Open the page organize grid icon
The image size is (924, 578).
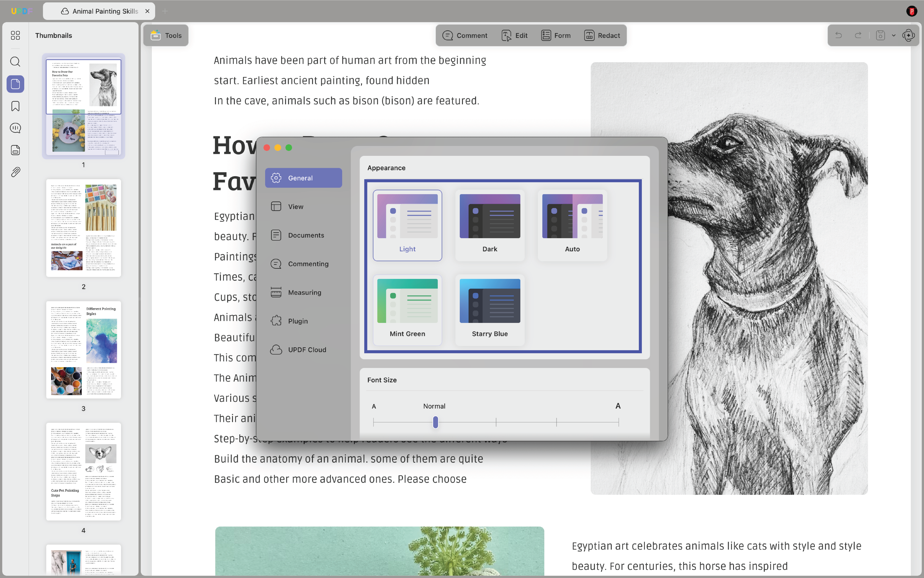click(15, 35)
